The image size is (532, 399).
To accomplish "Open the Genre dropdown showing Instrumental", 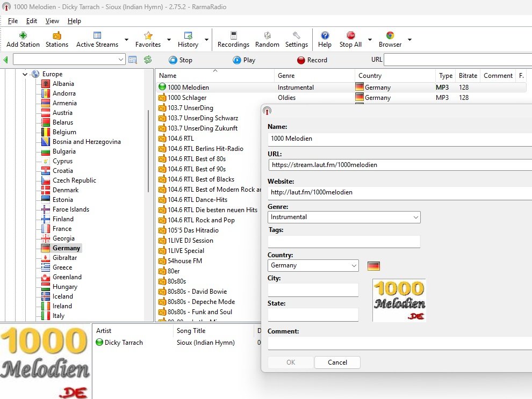I will click(415, 217).
